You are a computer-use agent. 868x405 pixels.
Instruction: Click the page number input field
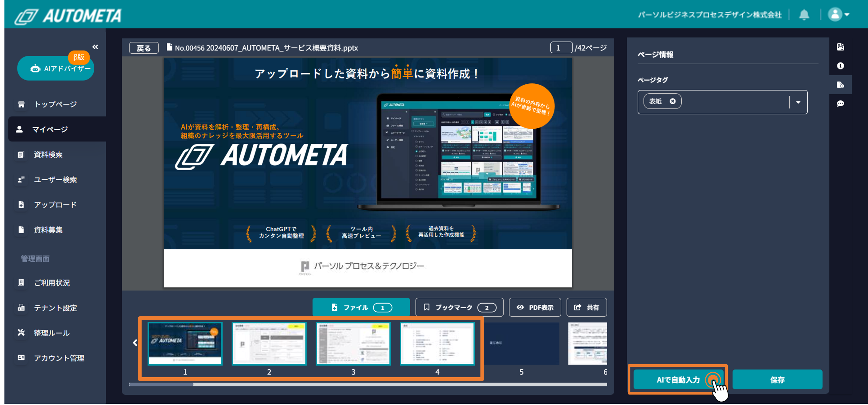(x=561, y=48)
